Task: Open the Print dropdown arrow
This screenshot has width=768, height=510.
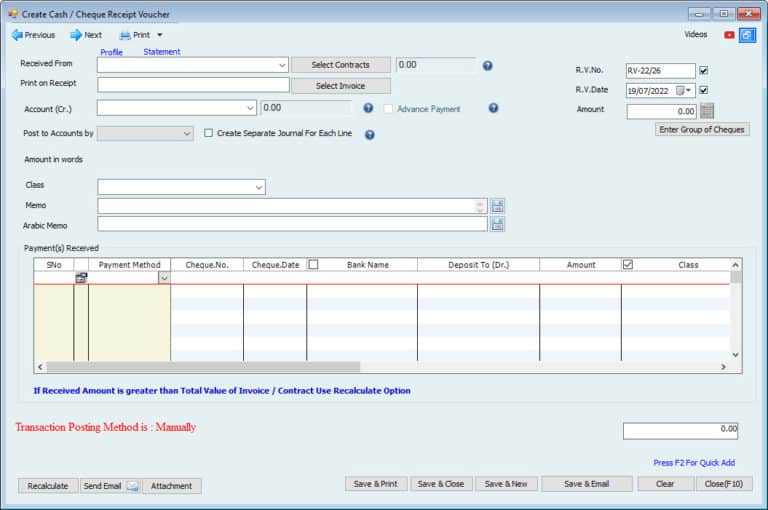Action: [160, 35]
